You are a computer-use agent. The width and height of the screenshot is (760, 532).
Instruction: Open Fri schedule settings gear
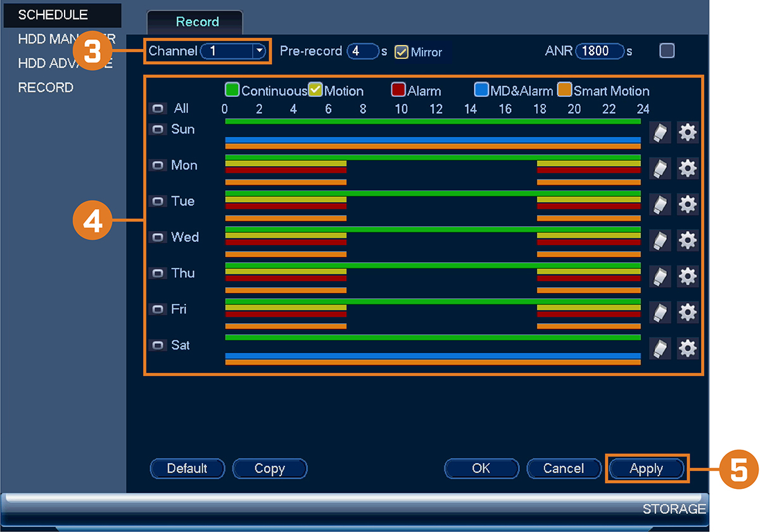click(x=688, y=313)
